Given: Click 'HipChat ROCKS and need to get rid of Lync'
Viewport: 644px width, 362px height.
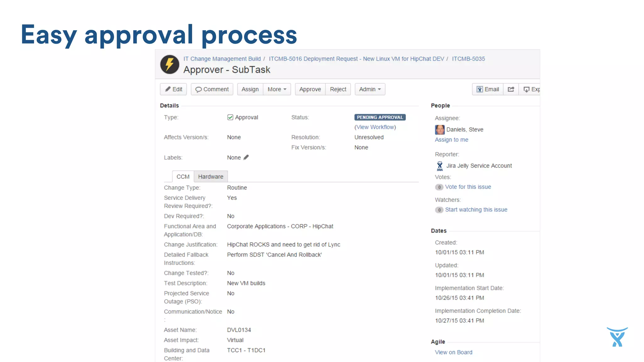Looking at the screenshot, I should pos(284,244).
